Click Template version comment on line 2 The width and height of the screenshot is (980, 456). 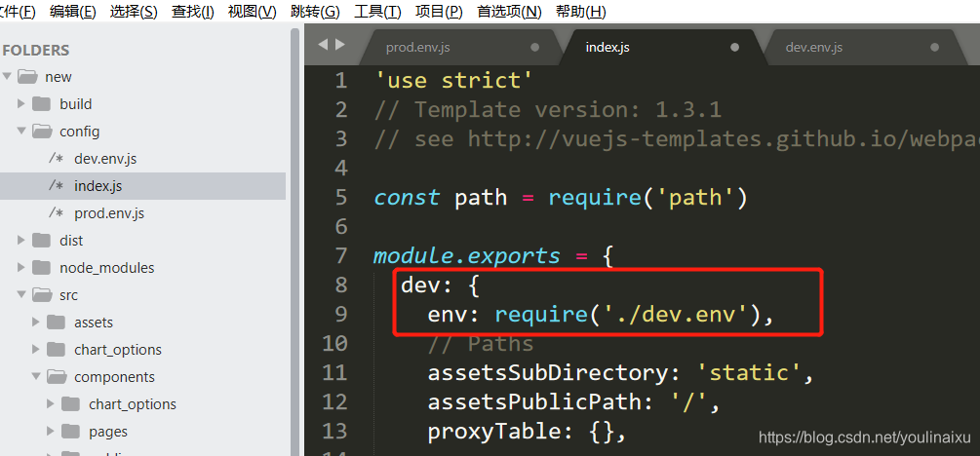pos(548,110)
